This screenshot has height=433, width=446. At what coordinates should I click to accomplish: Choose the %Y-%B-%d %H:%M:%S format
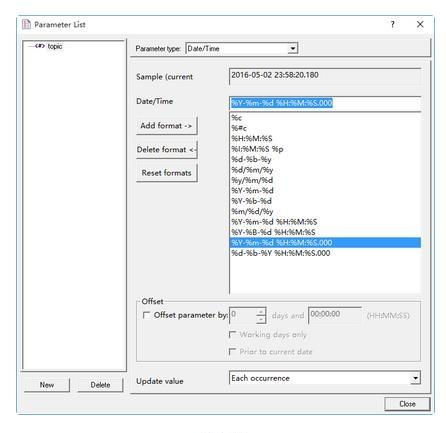coord(273,232)
